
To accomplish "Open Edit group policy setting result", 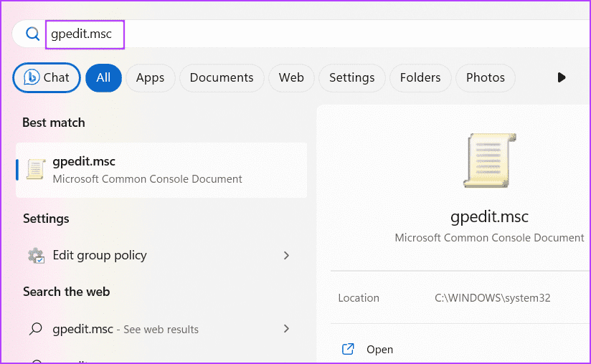I will click(161, 256).
